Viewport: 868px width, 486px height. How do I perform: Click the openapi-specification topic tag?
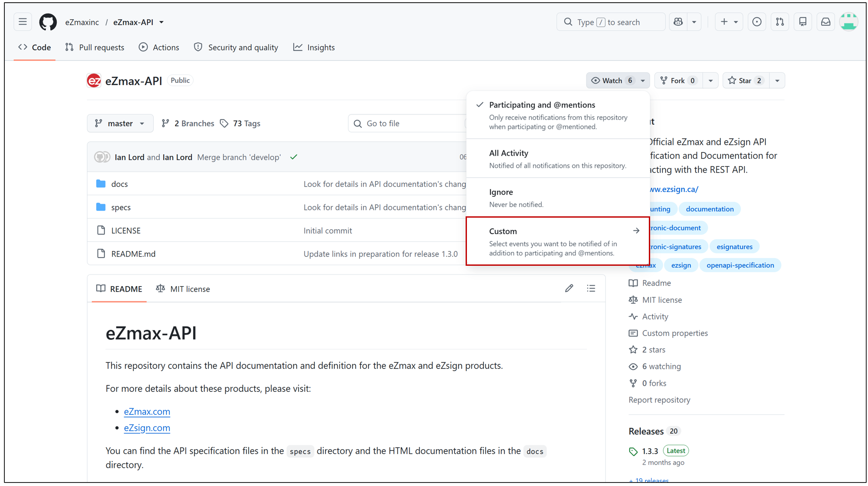click(x=740, y=265)
